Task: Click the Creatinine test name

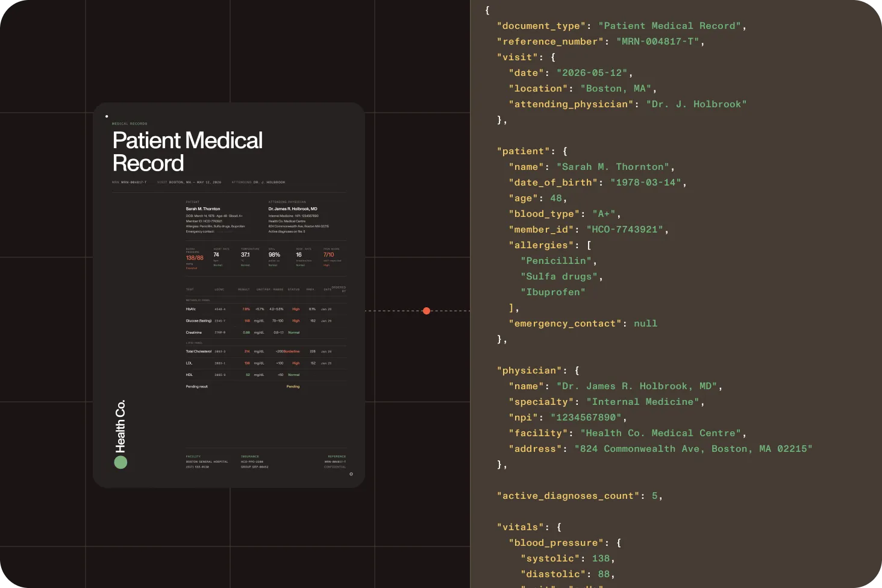Action: point(194,333)
